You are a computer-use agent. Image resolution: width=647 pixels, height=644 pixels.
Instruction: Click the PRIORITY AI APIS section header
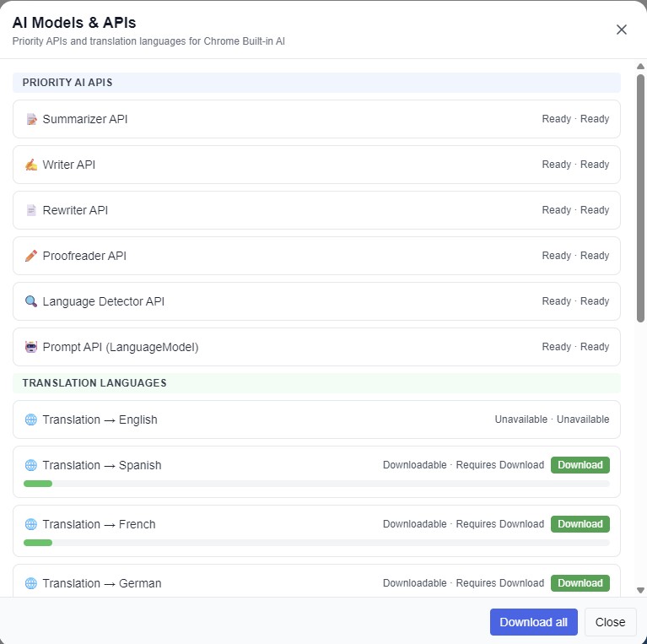pos(316,83)
